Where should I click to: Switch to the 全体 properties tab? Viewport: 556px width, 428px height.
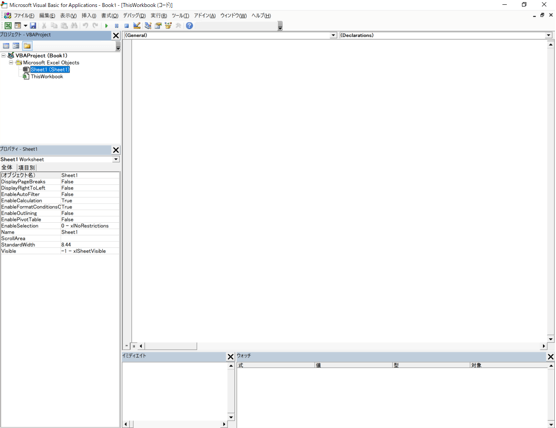pyautogui.click(x=7, y=167)
